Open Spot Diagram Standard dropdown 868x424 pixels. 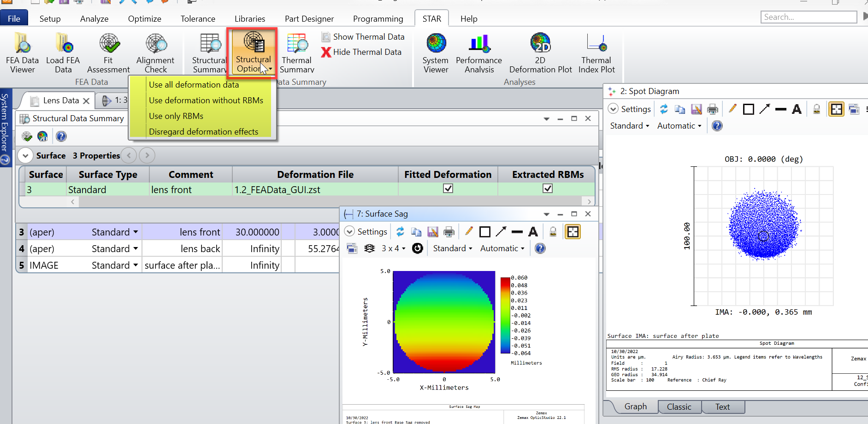pyautogui.click(x=630, y=126)
